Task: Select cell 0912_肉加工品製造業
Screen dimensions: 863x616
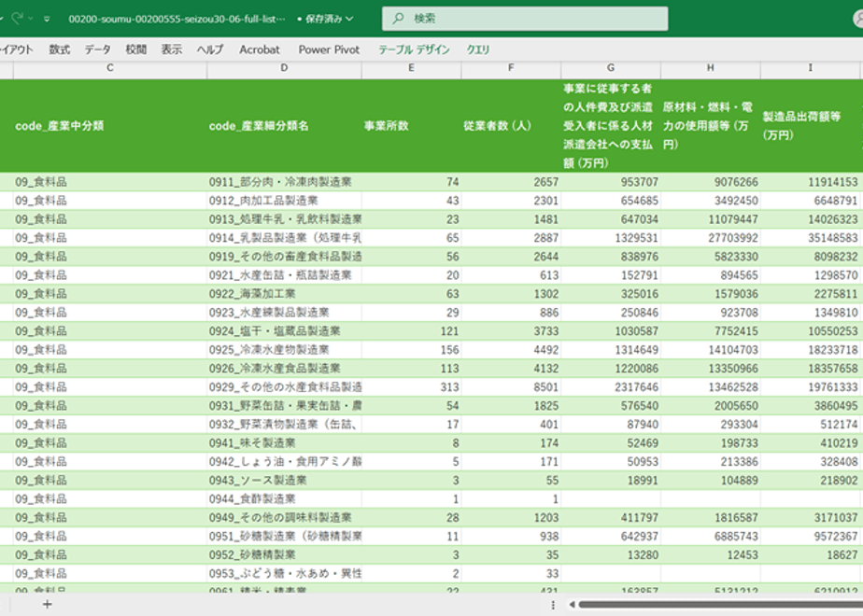Action: (x=284, y=201)
